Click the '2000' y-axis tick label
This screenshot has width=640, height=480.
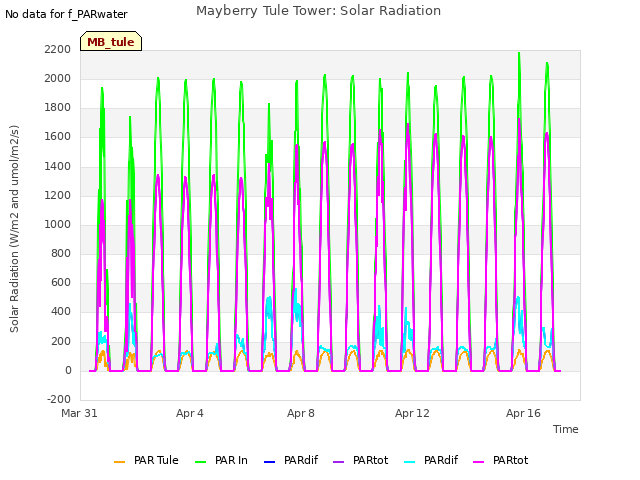click(58, 78)
